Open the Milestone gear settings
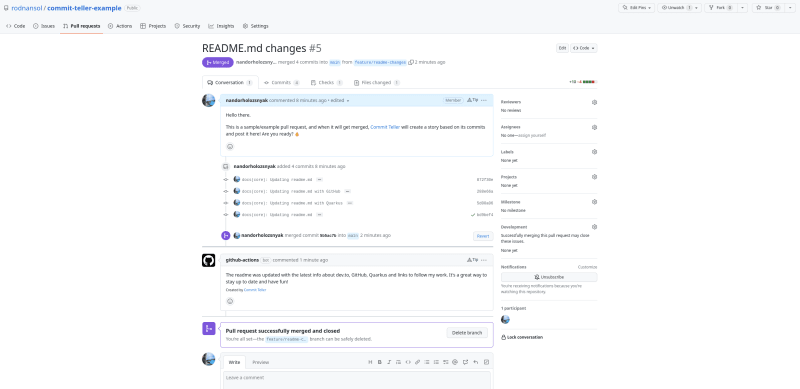The image size is (800, 389). point(594,202)
